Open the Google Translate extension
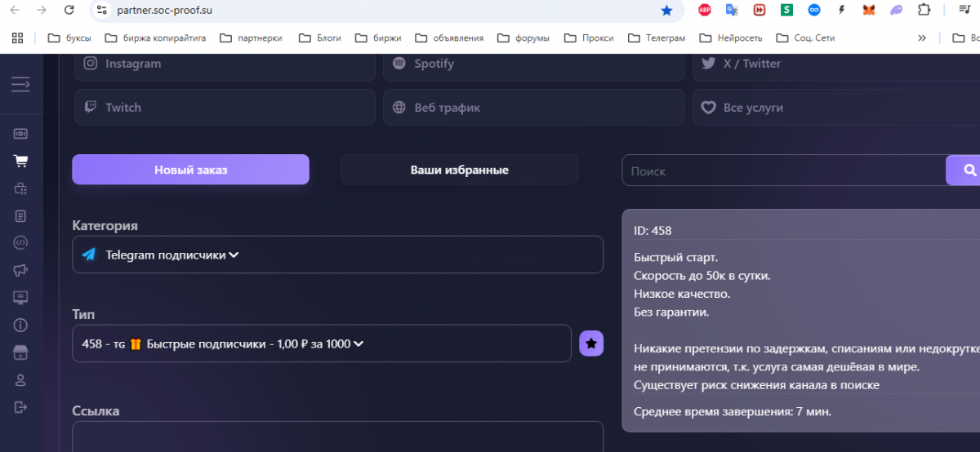The image size is (980, 452). click(732, 11)
